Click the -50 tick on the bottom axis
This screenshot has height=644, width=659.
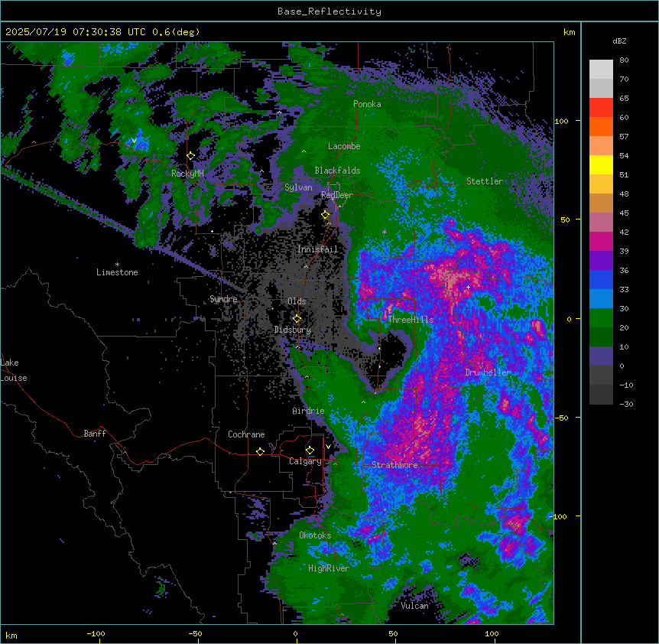195,633
